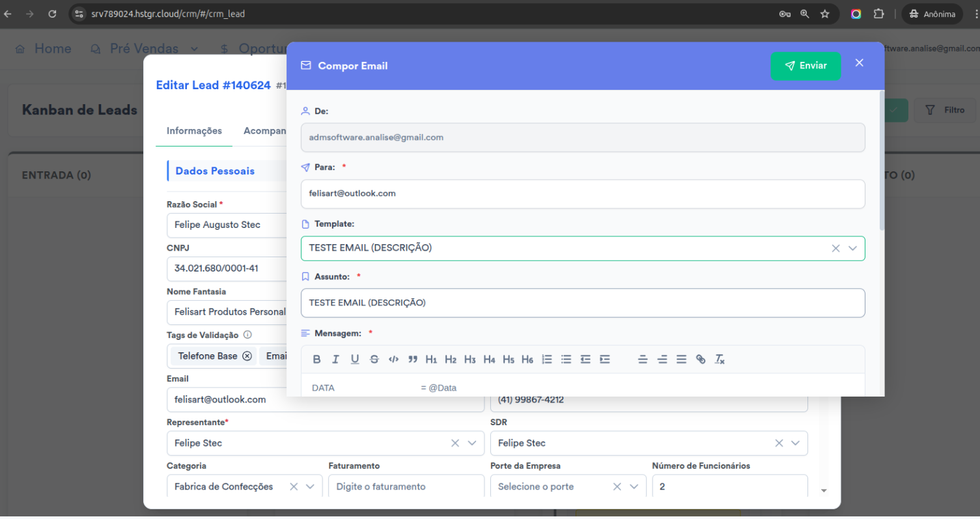This screenshot has width=980, height=519.
Task: Send the email with Enviar button
Action: [x=805, y=66]
